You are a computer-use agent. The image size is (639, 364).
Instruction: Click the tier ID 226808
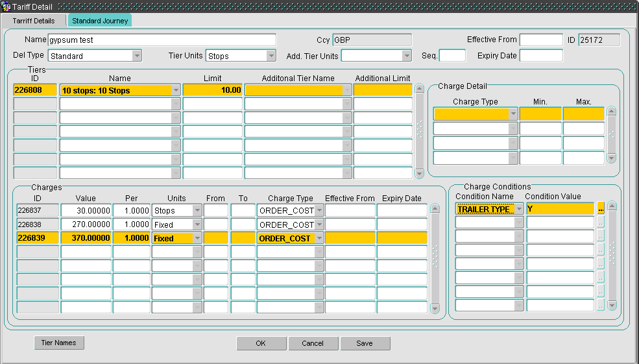[x=35, y=90]
